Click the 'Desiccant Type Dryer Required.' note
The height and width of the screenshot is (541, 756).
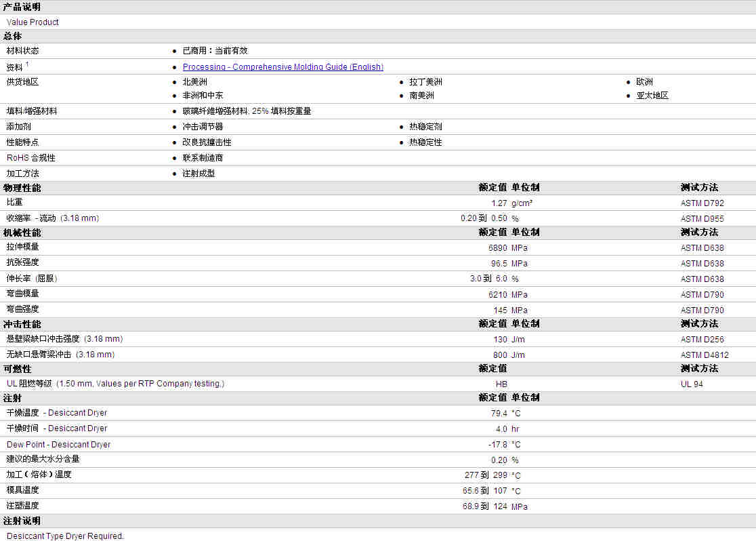coord(65,536)
